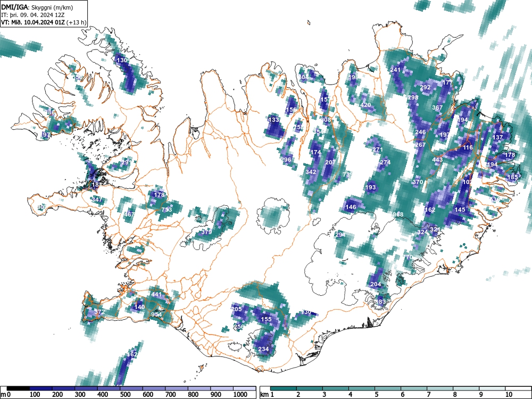
Task: Select the map value '274'
Action: (x=385, y=162)
